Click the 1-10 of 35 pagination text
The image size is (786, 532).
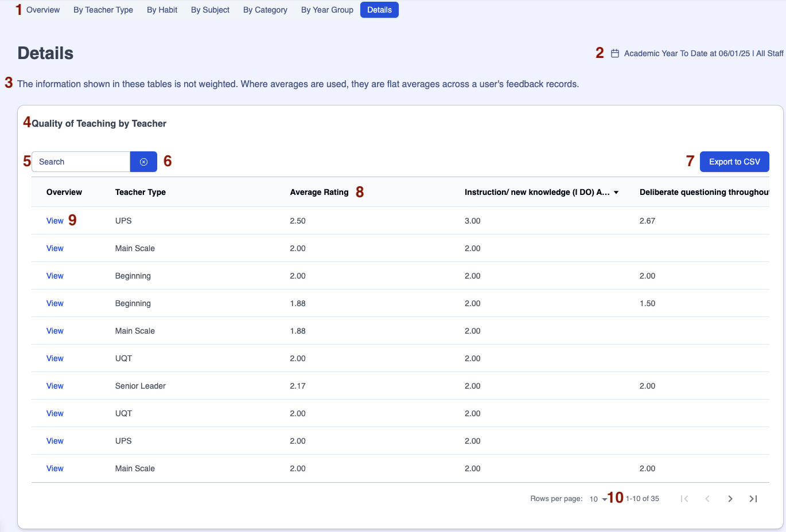click(643, 499)
